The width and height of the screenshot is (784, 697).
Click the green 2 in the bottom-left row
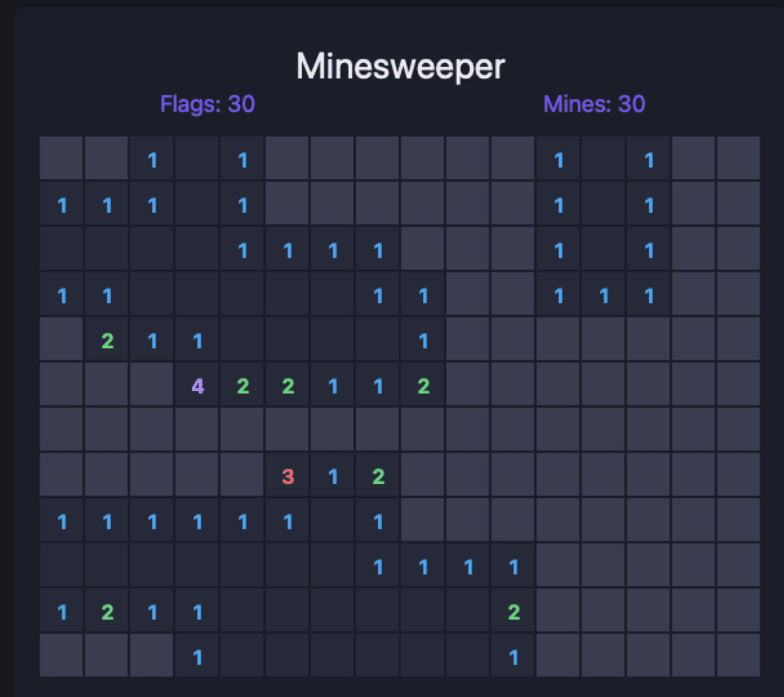106,612
